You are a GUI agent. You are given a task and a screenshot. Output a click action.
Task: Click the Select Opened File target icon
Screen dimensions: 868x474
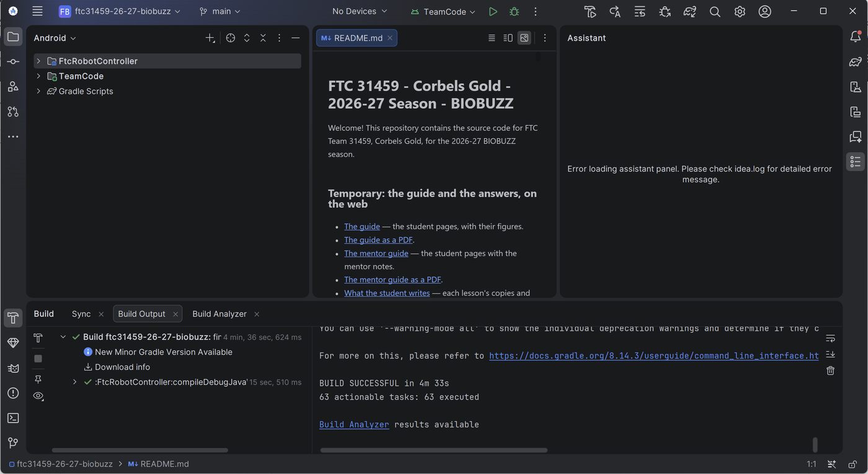(x=231, y=38)
